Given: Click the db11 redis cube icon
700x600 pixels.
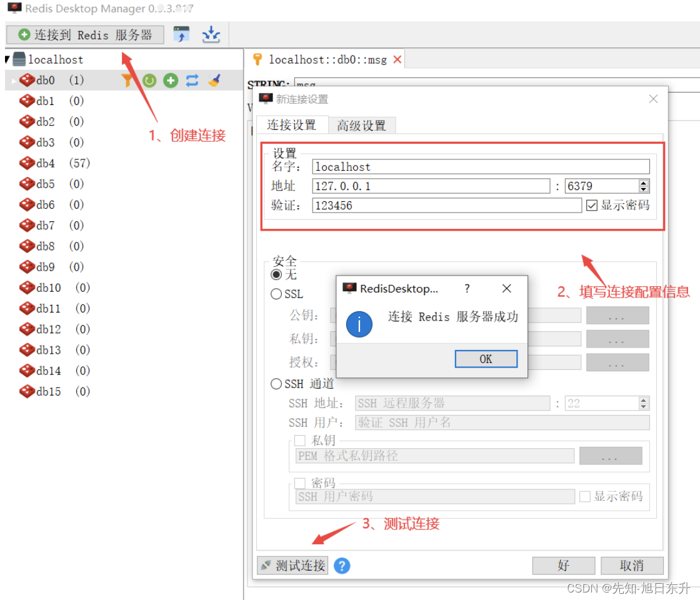Looking at the screenshot, I should (x=27, y=309).
